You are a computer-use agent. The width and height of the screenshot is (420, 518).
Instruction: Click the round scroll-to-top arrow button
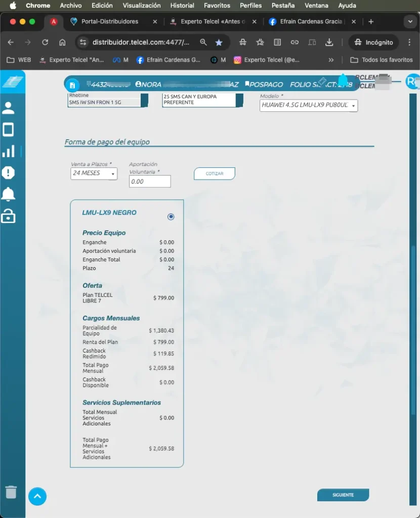37,496
